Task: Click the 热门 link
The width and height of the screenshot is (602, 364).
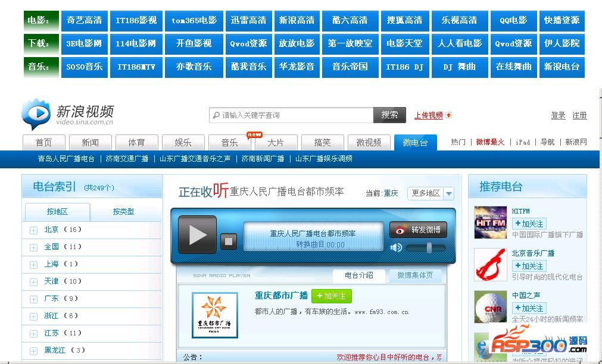Action: click(458, 142)
